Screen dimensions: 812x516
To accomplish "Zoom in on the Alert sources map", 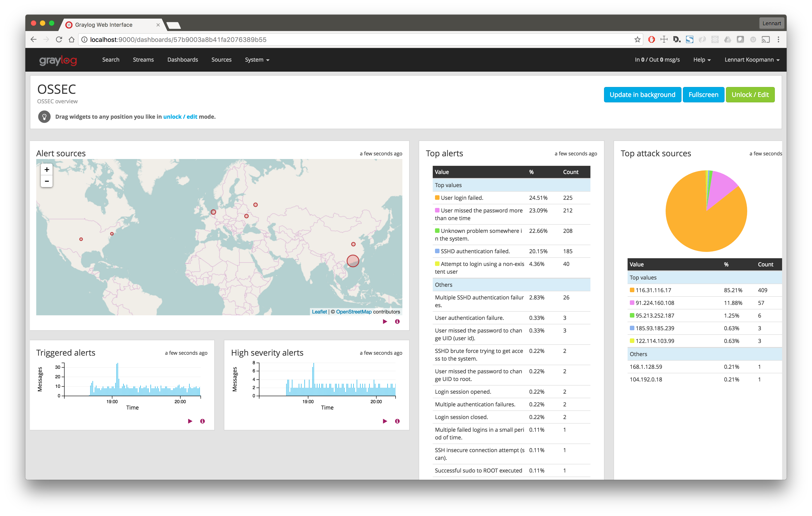I will click(47, 169).
